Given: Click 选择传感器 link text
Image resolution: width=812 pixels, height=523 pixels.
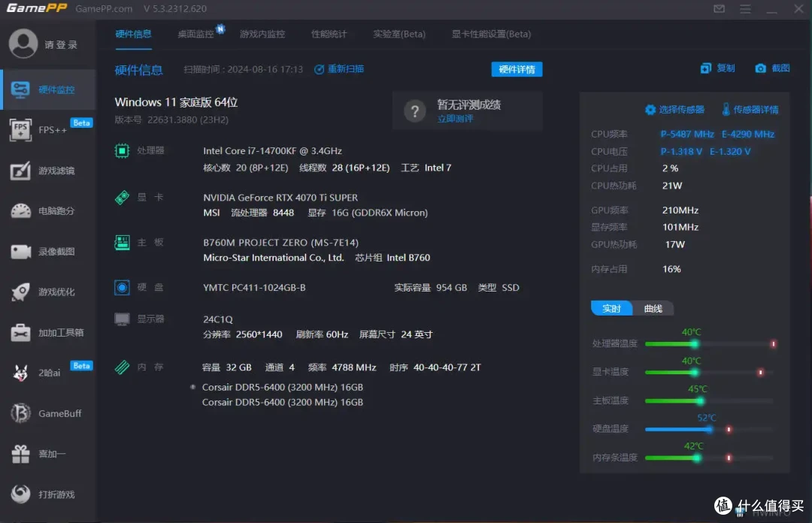Looking at the screenshot, I should click(681, 110).
